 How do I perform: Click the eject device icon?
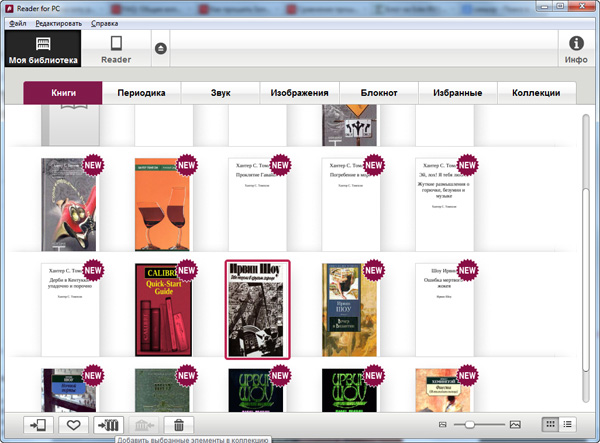tap(161, 49)
